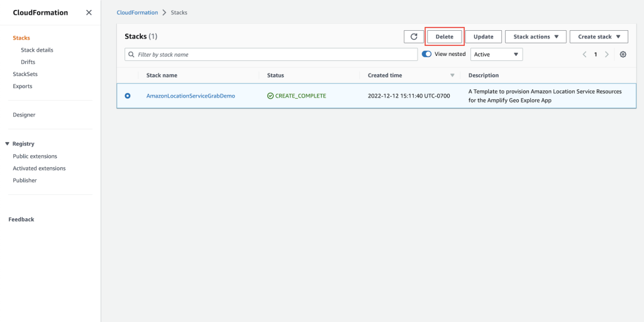Open Designer in the sidebar

(24, 115)
